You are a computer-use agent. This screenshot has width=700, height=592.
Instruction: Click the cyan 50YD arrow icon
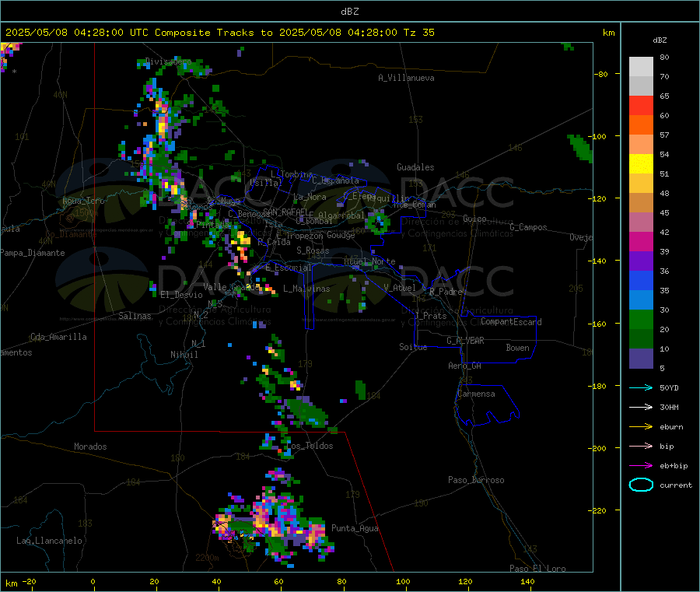tap(641, 387)
